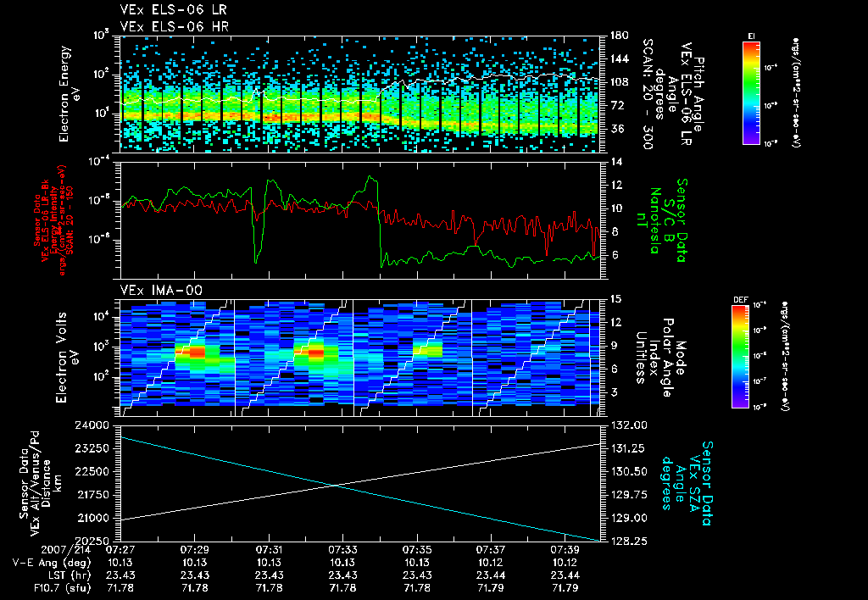Click the '24000' distance axis value
The height and width of the screenshot is (600, 868).
[x=92, y=425]
